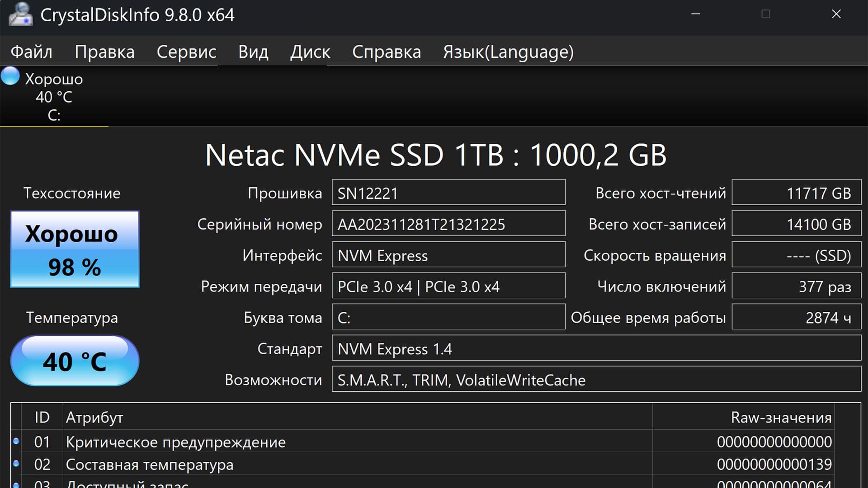The image size is (868, 488).
Task: Open the Файл menu
Action: [x=31, y=52]
